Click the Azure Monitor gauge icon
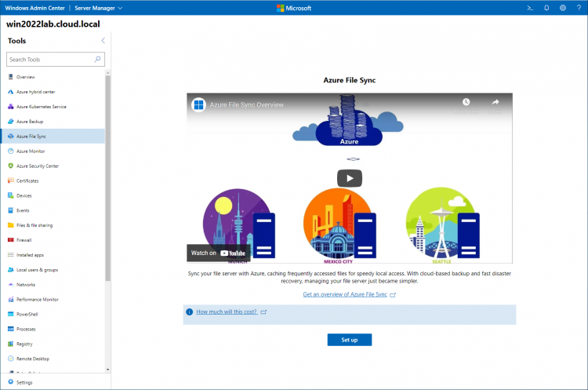Viewport: 588px width, 390px height. 10,151
